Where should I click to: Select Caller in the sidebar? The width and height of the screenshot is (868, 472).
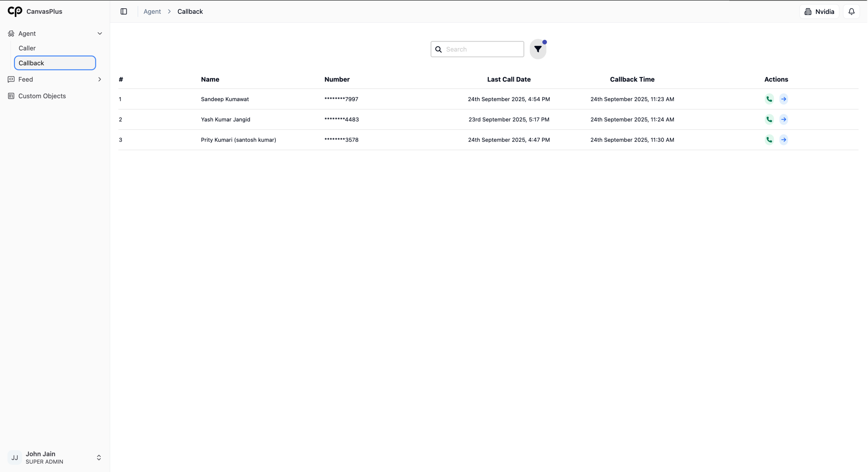[27, 48]
